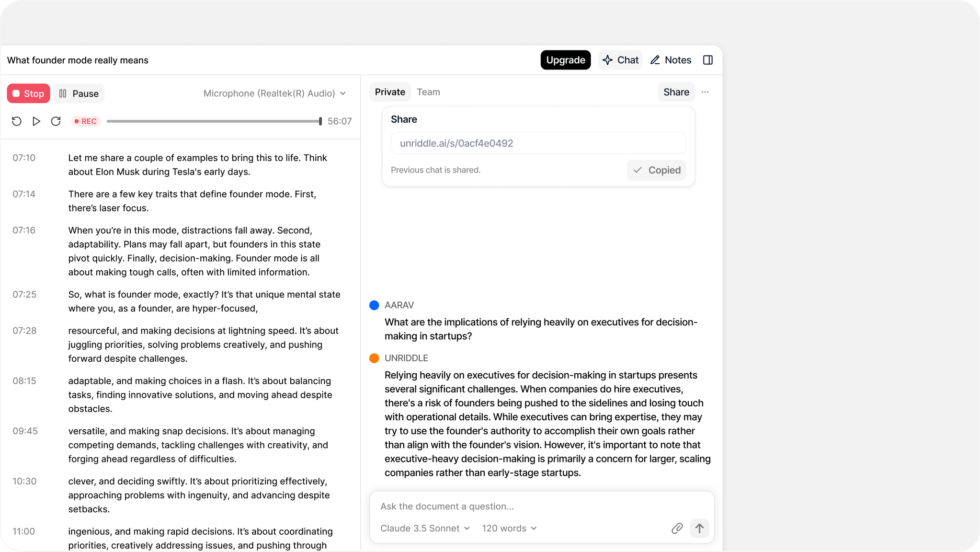This screenshot has width=980, height=552.
Task: Click the 07:25 transcript timestamp
Action: click(x=24, y=294)
